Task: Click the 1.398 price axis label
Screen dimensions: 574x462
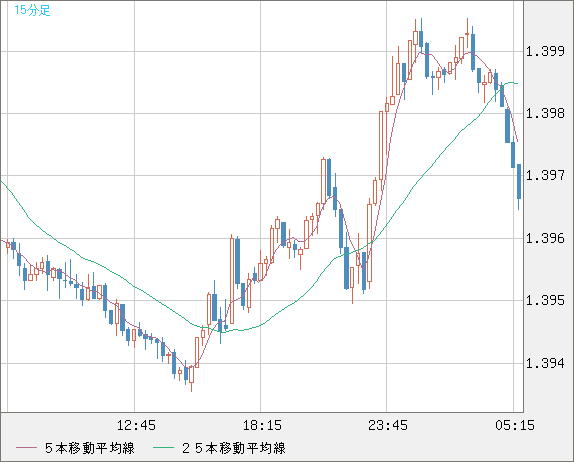Action: [x=545, y=113]
